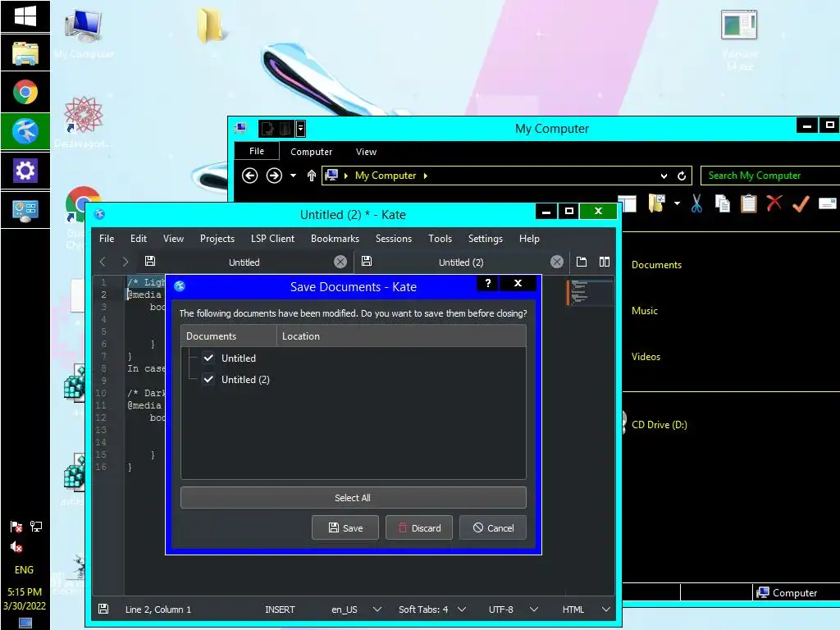Image resolution: width=840 pixels, height=630 pixels.
Task: Click the Cut scissors icon in My Computer
Action: (696, 203)
